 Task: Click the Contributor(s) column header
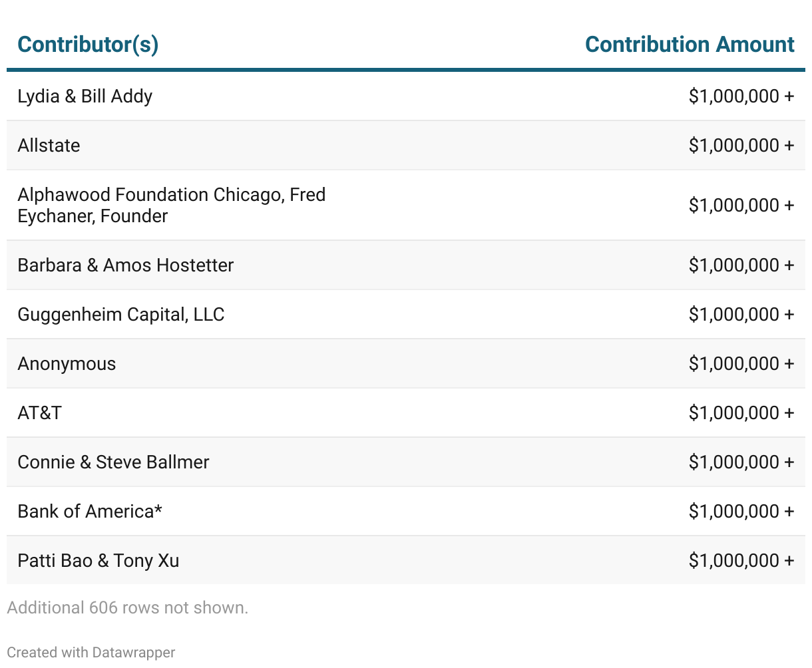pyautogui.click(x=88, y=45)
